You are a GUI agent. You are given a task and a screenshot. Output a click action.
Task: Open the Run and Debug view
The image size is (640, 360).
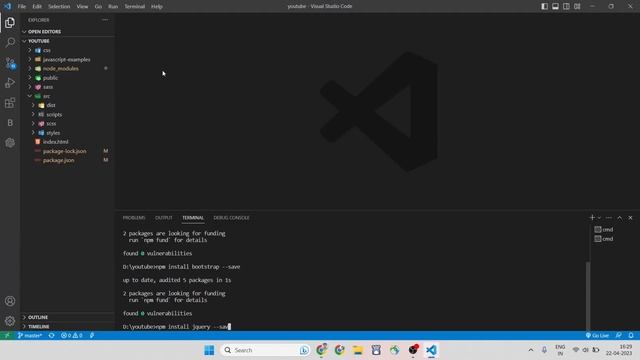coord(10,83)
